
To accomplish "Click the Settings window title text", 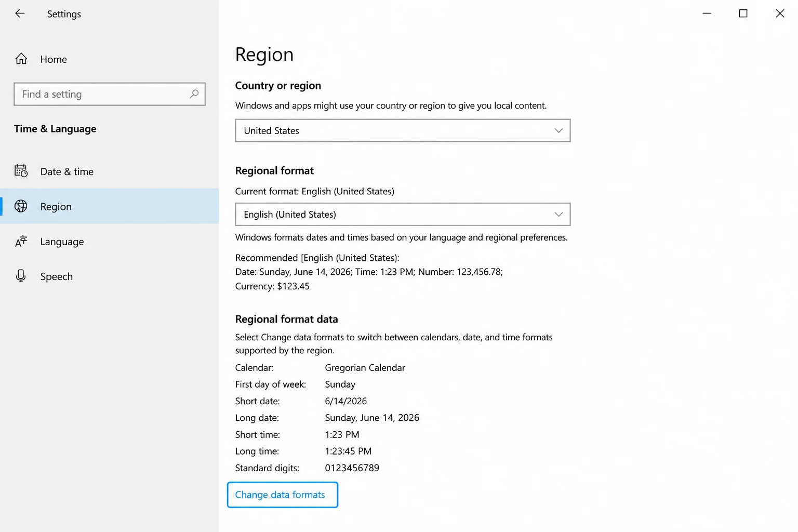I will pyautogui.click(x=64, y=14).
